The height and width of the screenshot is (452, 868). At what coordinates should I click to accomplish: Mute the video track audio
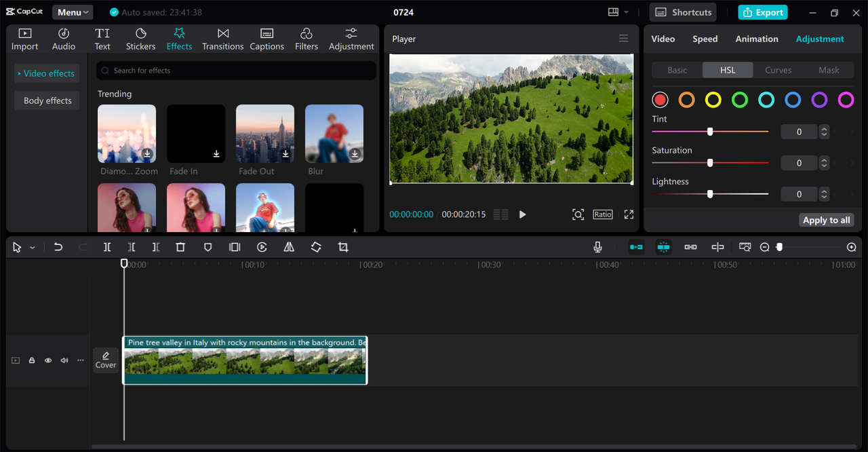pos(64,360)
